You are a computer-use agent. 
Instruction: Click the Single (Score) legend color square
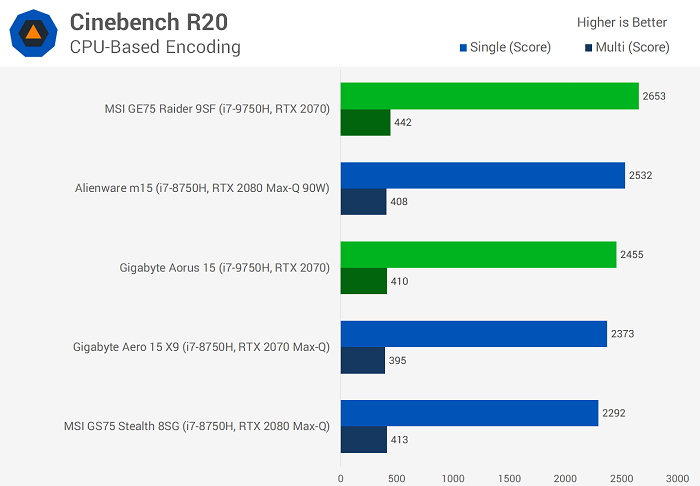[x=463, y=47]
